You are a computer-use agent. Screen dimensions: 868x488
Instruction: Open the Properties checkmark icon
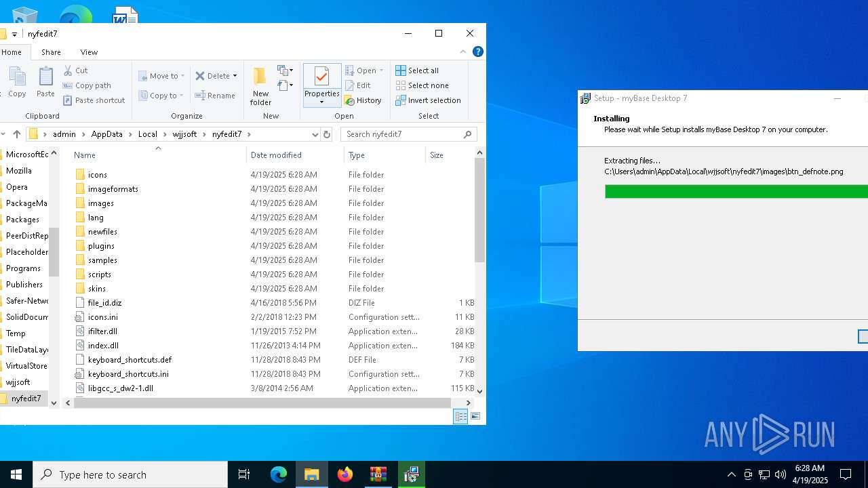(322, 77)
